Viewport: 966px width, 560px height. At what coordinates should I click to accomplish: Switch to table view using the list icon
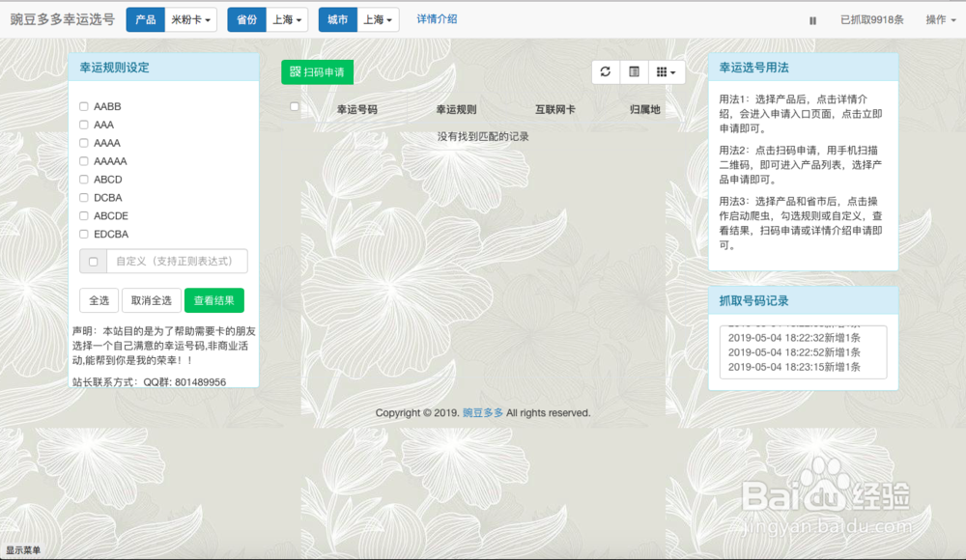(634, 71)
